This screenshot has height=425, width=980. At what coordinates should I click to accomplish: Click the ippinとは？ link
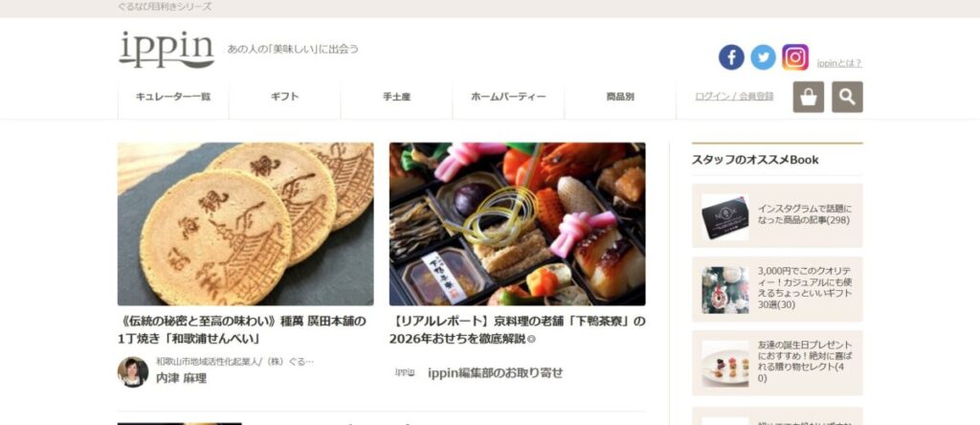click(839, 63)
